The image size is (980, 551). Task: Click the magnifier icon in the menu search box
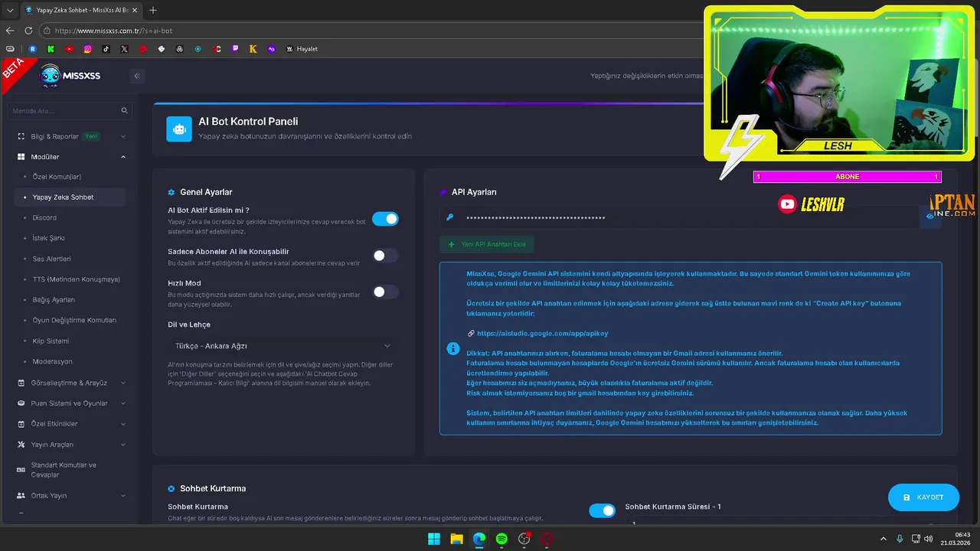(x=124, y=111)
